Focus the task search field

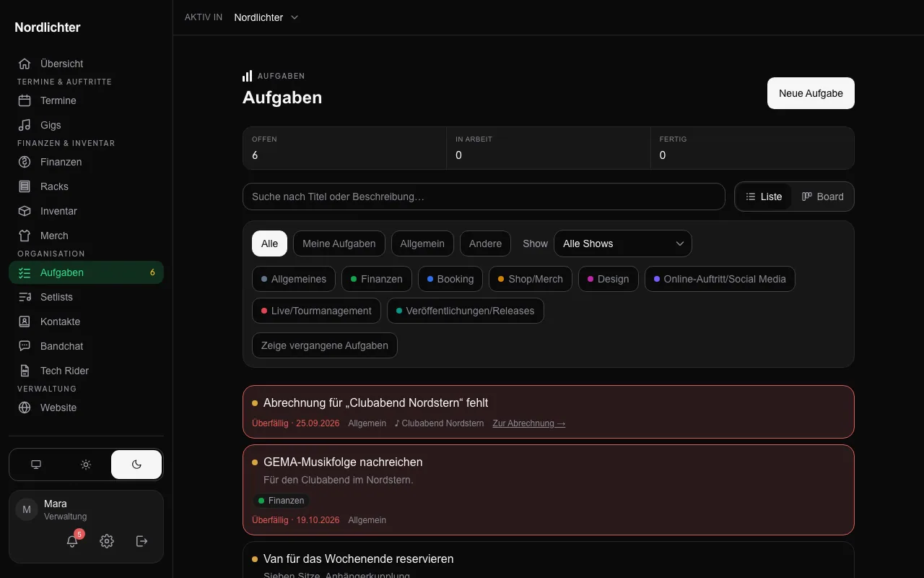484,197
